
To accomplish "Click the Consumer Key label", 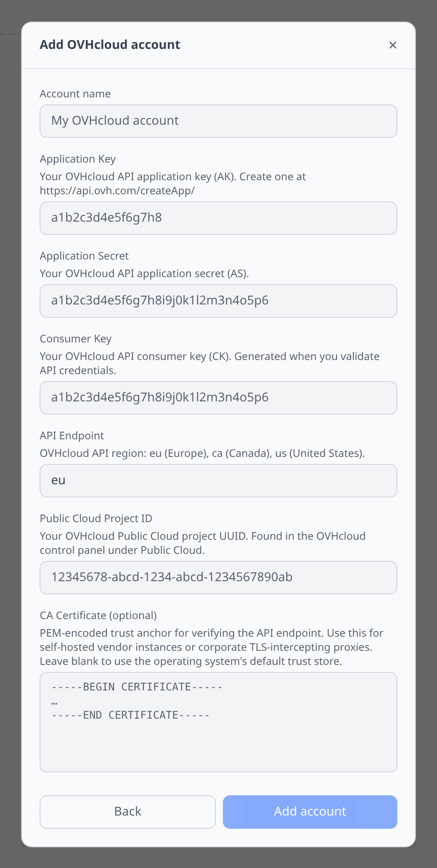I will [x=76, y=339].
